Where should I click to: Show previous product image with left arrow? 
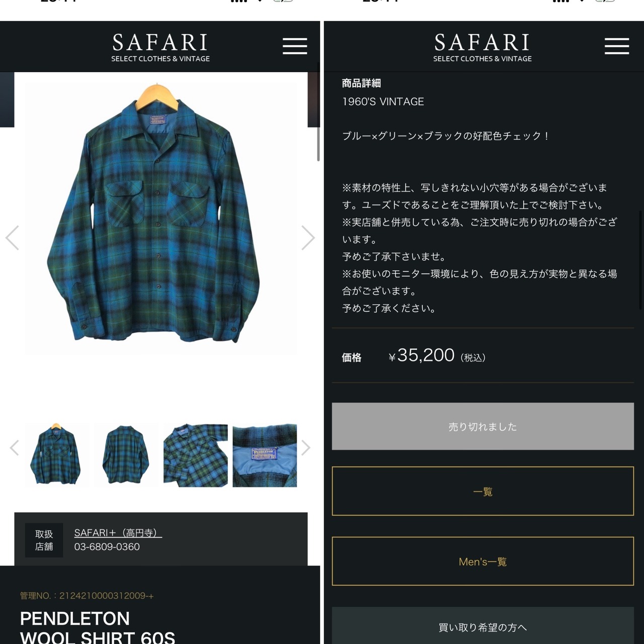click(x=12, y=238)
